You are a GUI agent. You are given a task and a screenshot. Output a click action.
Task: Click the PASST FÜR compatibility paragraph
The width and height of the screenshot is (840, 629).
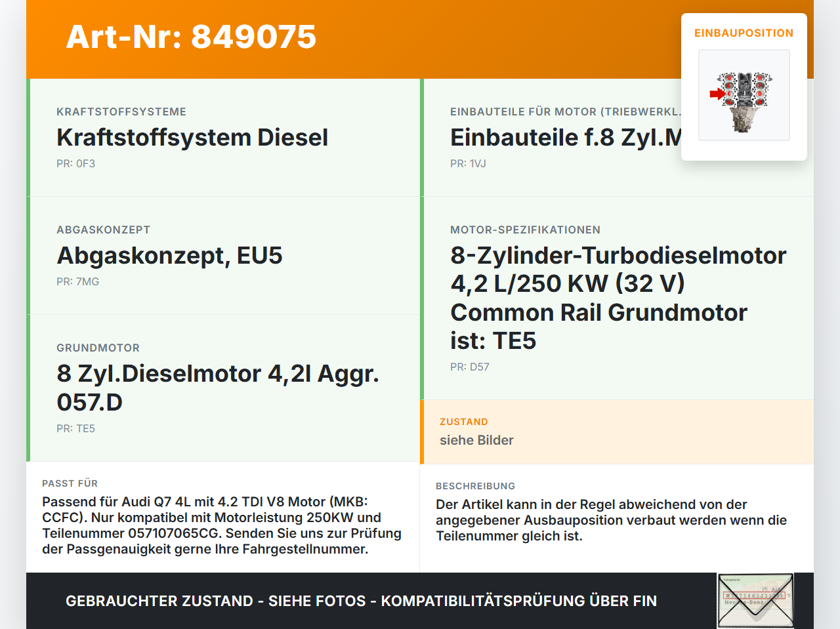(222, 525)
